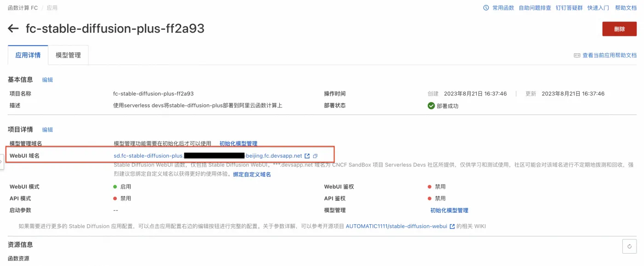Expand the collapsed side panel handle
The width and height of the screenshot is (644, 266).
point(2,163)
